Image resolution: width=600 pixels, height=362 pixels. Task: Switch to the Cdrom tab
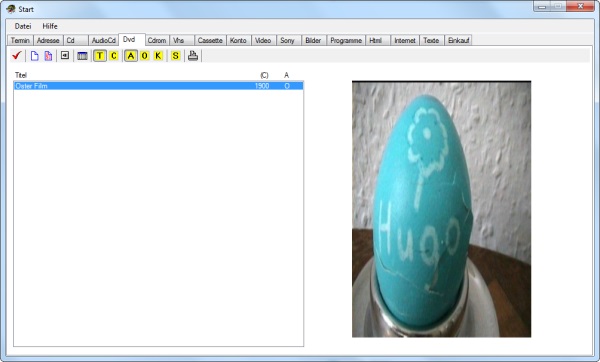coord(157,40)
